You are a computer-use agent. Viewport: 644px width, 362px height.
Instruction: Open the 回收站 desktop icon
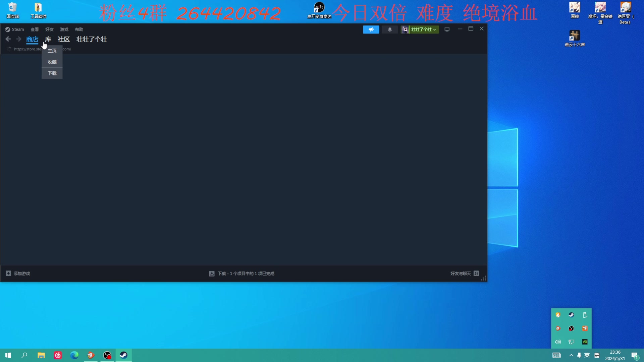[13, 10]
